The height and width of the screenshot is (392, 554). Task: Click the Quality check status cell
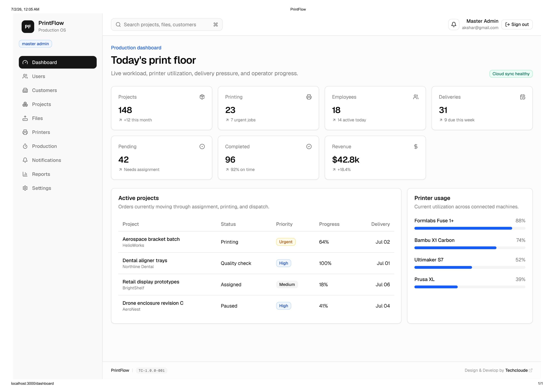pyautogui.click(x=236, y=263)
